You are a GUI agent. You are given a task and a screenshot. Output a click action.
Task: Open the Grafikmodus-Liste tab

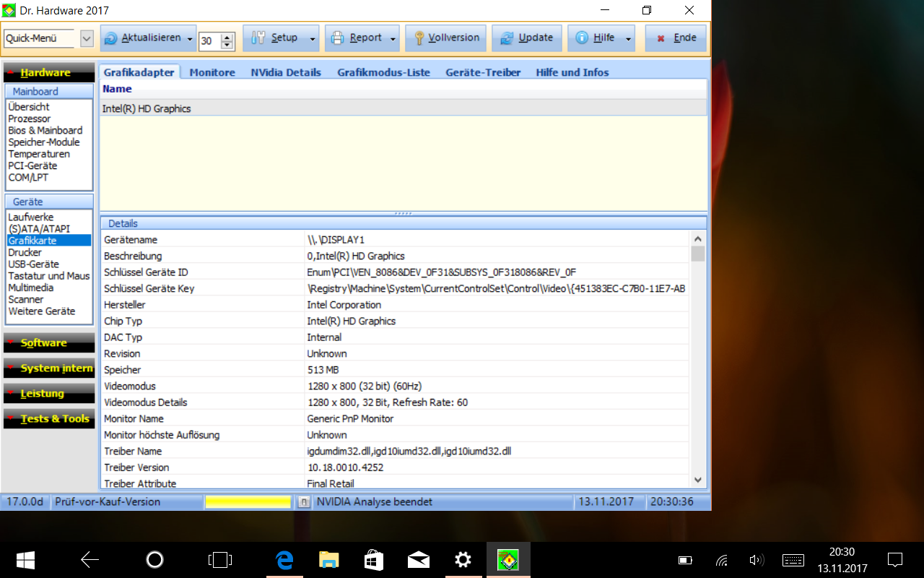(x=383, y=72)
